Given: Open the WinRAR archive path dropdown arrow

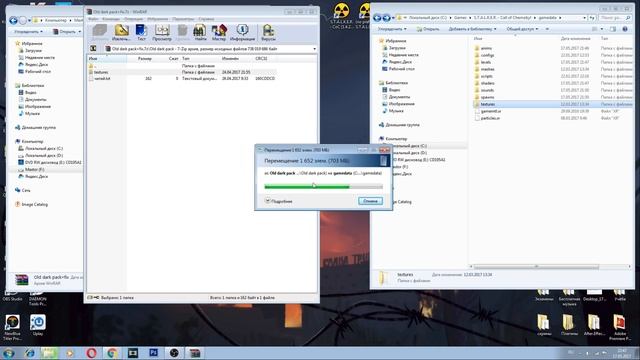Looking at the screenshot, I should point(314,49).
